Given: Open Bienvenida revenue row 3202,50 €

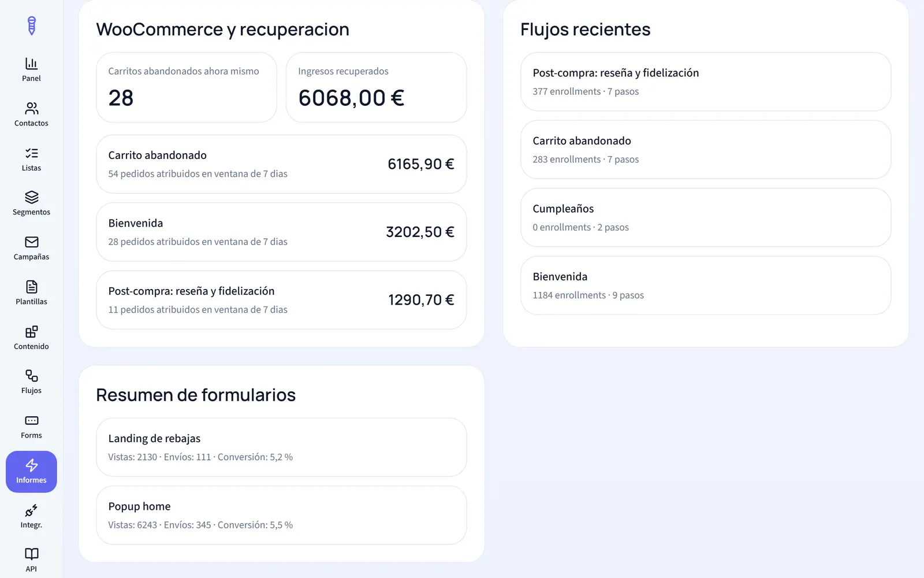Looking at the screenshot, I should click(281, 232).
